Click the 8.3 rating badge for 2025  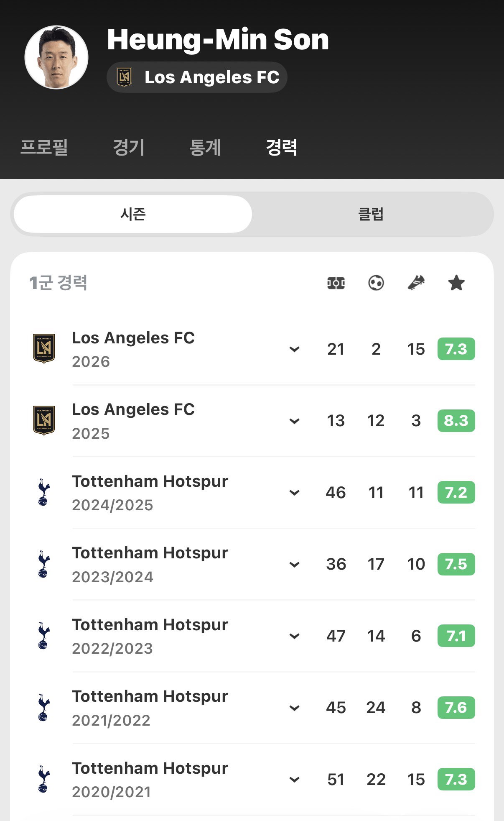(x=456, y=421)
